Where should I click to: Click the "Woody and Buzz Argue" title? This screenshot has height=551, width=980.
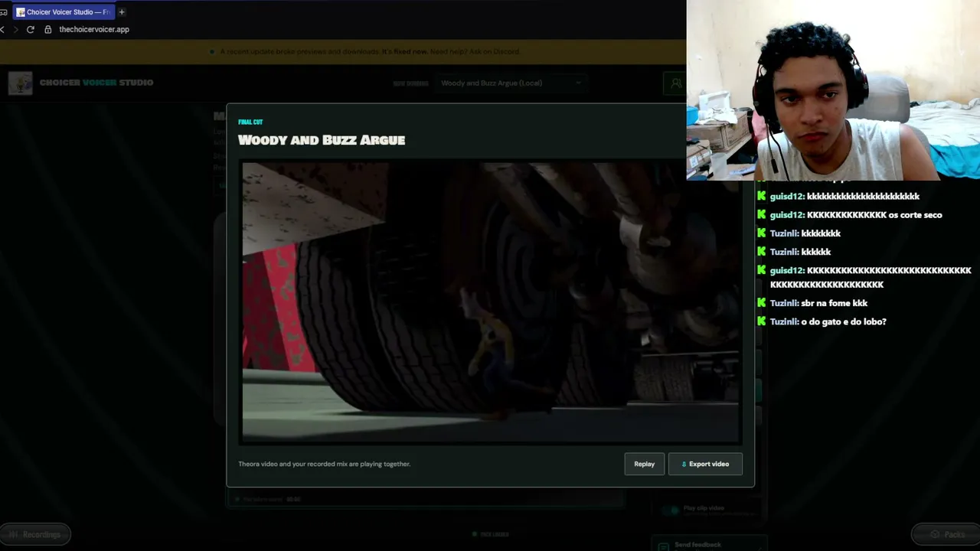coord(322,140)
